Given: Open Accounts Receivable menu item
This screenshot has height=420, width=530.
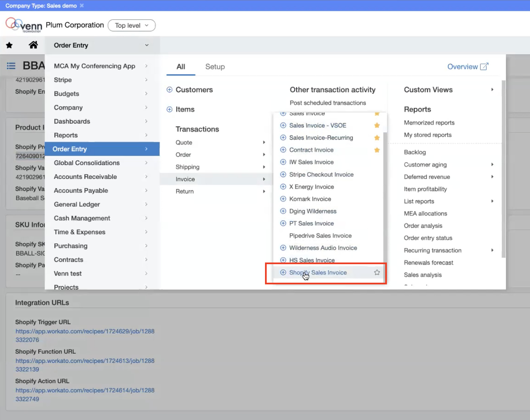Looking at the screenshot, I should click(x=102, y=177).
